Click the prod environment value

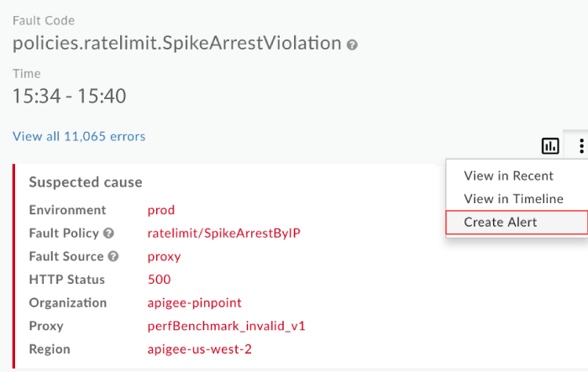pos(160,210)
